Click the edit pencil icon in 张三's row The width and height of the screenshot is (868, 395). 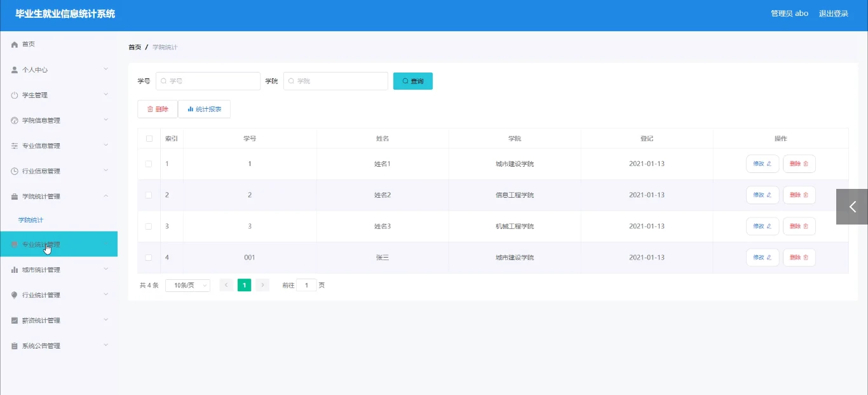tap(769, 258)
